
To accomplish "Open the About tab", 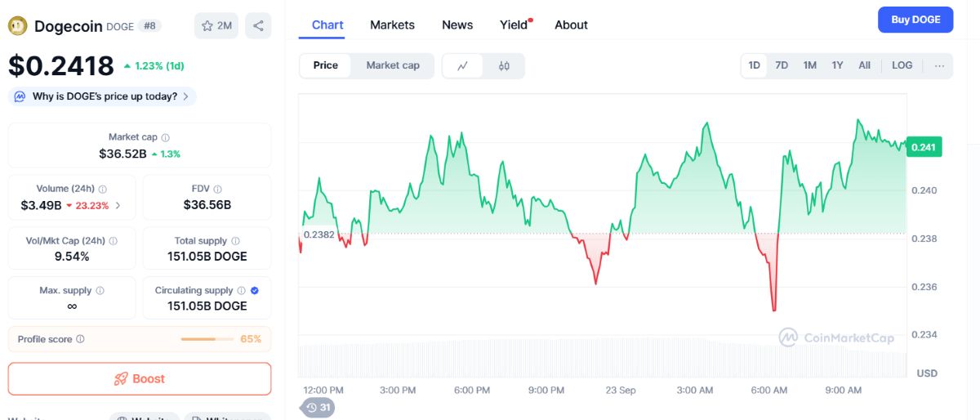I will pos(571,25).
